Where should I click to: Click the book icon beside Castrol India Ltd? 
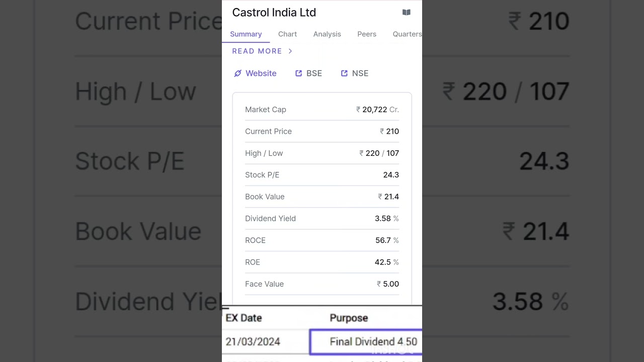(x=407, y=13)
